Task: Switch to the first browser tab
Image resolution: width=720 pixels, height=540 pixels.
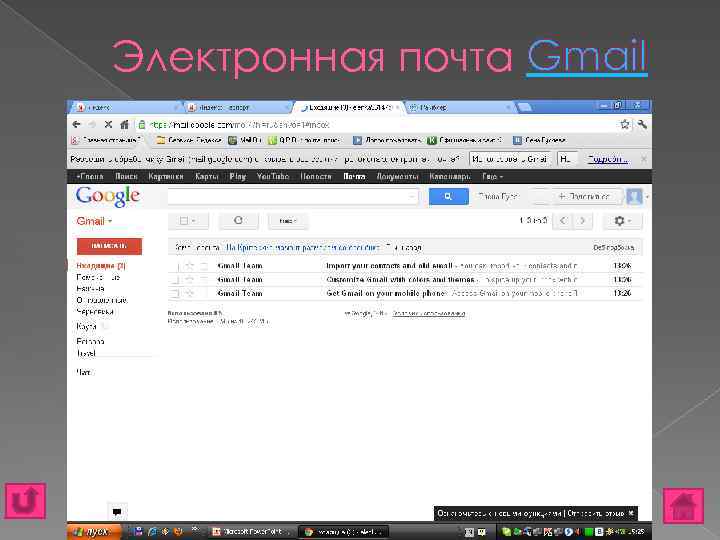Action: (x=124, y=107)
